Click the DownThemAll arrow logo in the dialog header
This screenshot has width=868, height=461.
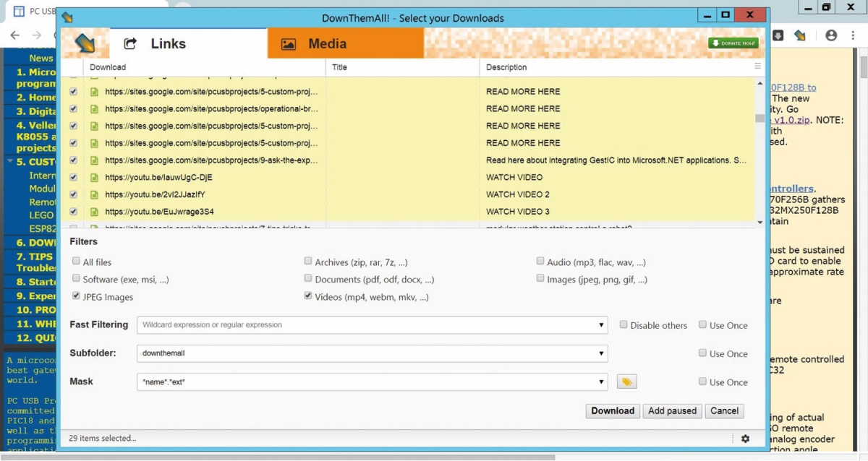click(85, 43)
